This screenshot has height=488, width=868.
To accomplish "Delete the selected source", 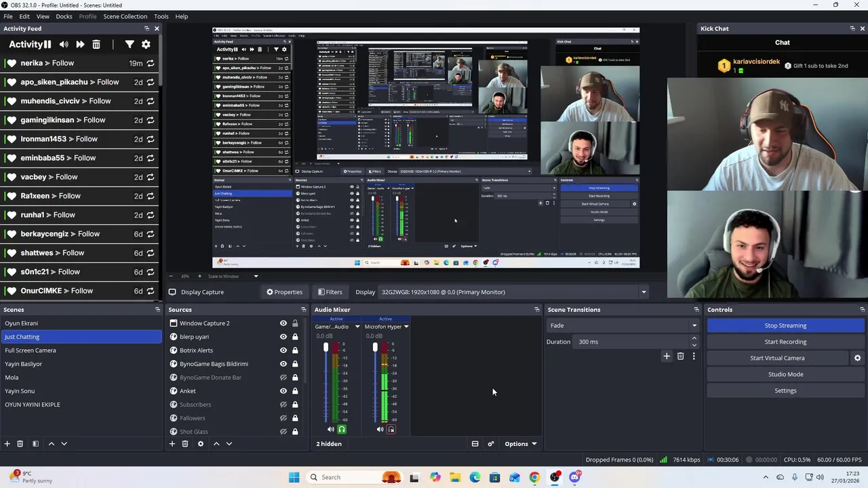I will (x=185, y=444).
